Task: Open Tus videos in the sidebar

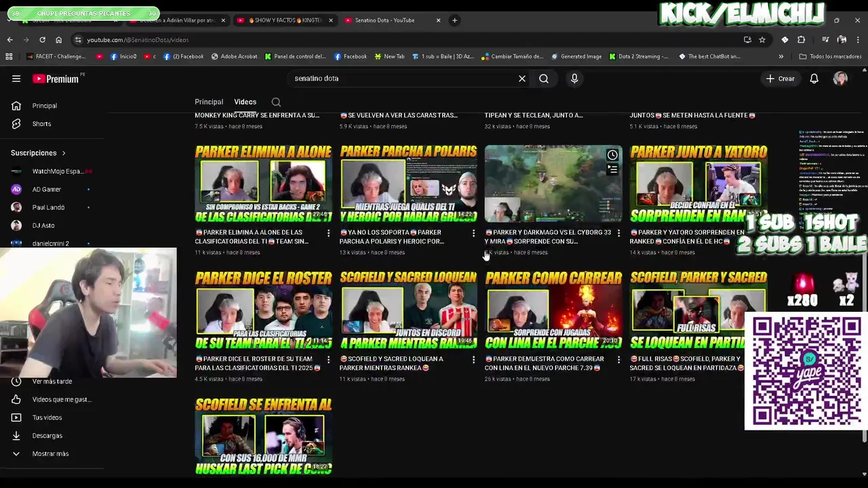Action: click(47, 418)
